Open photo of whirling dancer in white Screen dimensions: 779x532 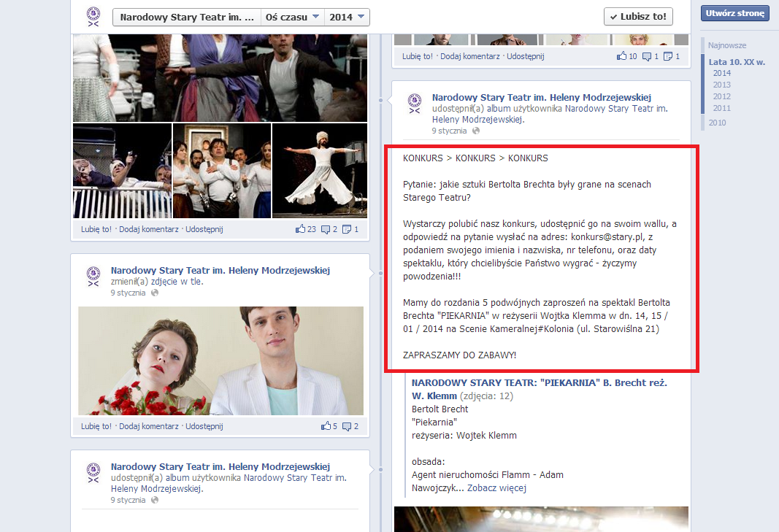320,171
